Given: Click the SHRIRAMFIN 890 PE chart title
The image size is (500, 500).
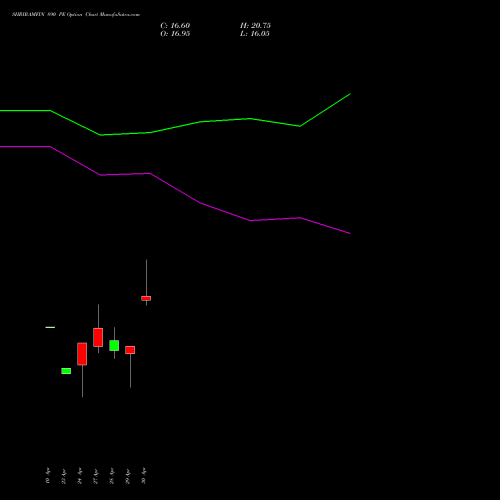Looking at the screenshot, I should click(x=76, y=15).
